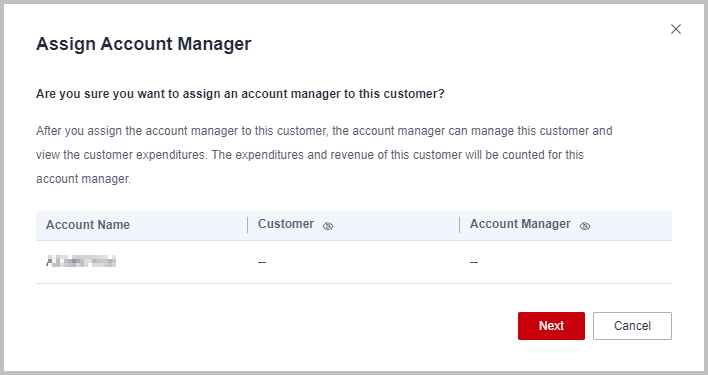Toggle the Account Manager column eye icon
Viewport: 708px width, 375px height.
585,226
